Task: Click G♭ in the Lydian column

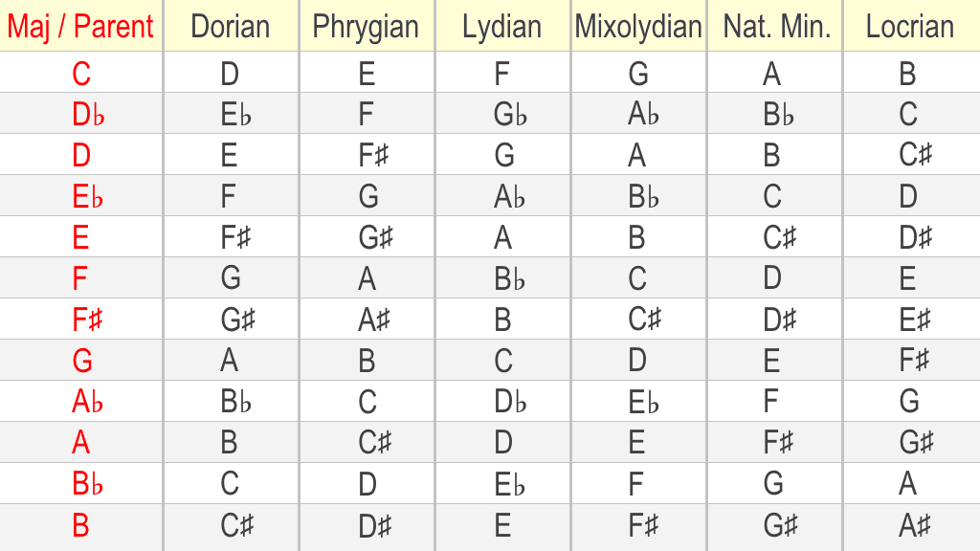Action: (510, 115)
